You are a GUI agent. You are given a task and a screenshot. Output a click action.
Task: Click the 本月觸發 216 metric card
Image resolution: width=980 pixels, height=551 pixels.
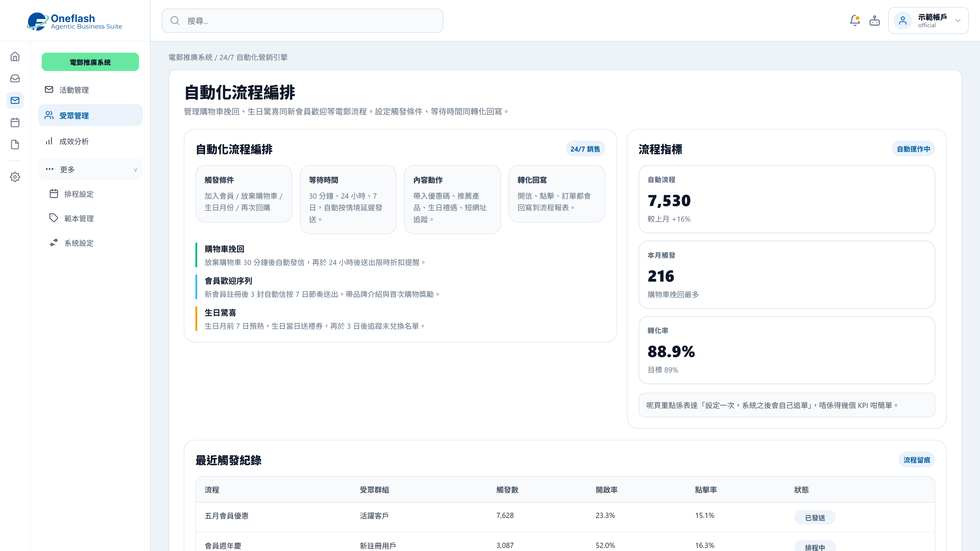pyautogui.click(x=786, y=275)
